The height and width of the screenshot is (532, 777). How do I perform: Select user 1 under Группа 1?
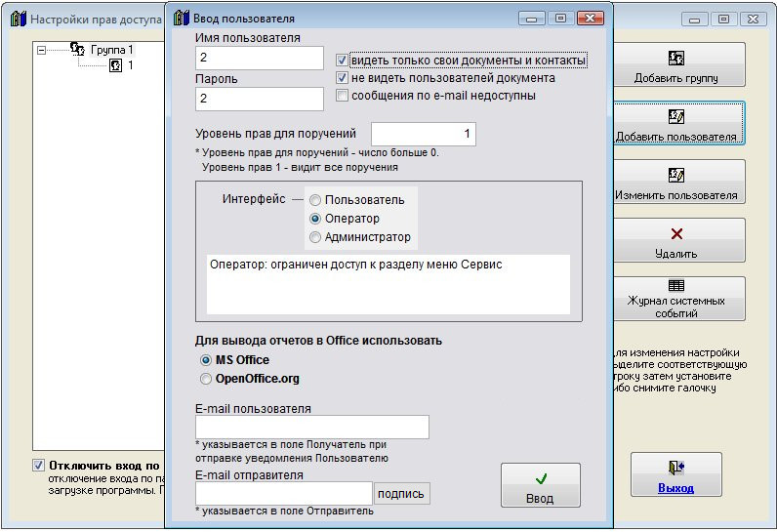point(131,65)
